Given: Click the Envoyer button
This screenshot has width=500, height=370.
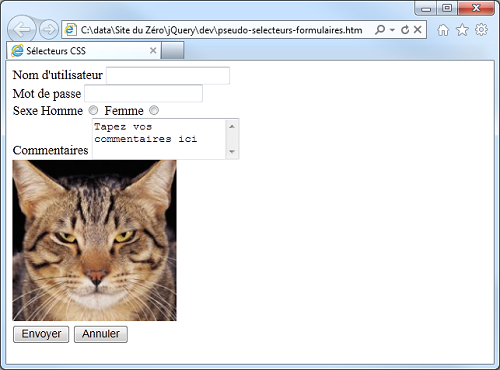Looking at the screenshot, I should click(41, 334).
